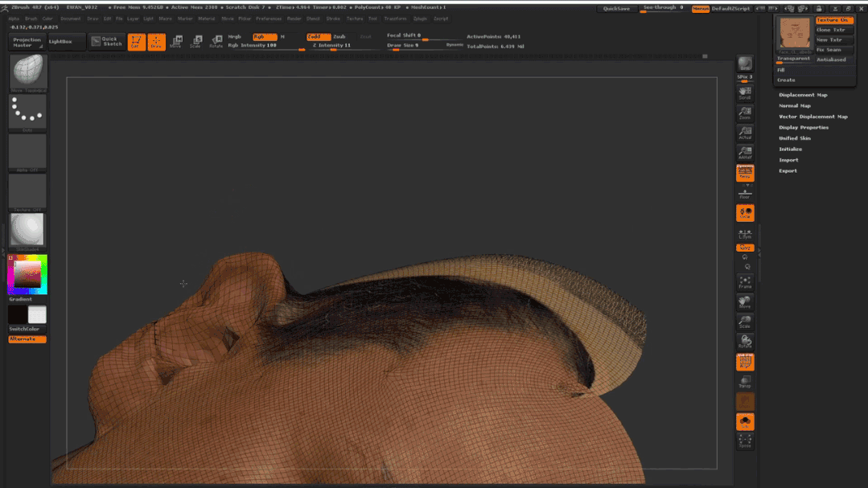Viewport: 868px width, 488px height.
Task: Click the Zoom canvas navigation icon
Action: pyautogui.click(x=745, y=113)
